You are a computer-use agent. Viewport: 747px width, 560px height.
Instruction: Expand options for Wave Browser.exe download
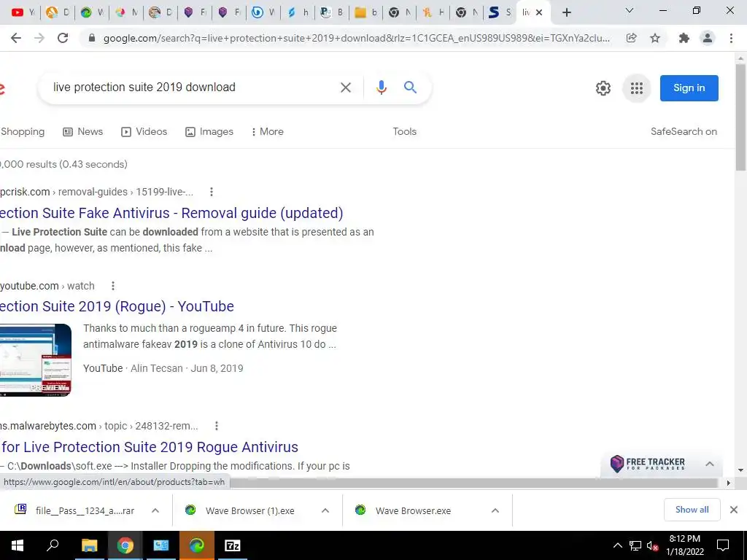495,510
